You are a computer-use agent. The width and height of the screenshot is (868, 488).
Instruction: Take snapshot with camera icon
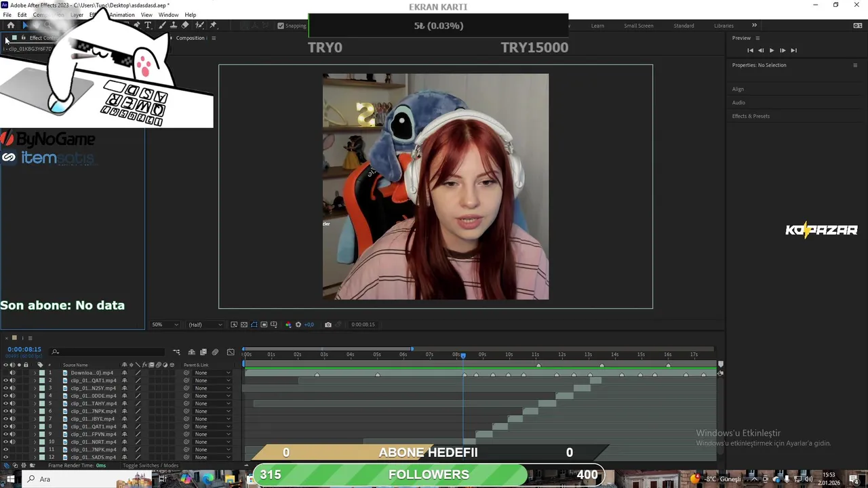328,325
